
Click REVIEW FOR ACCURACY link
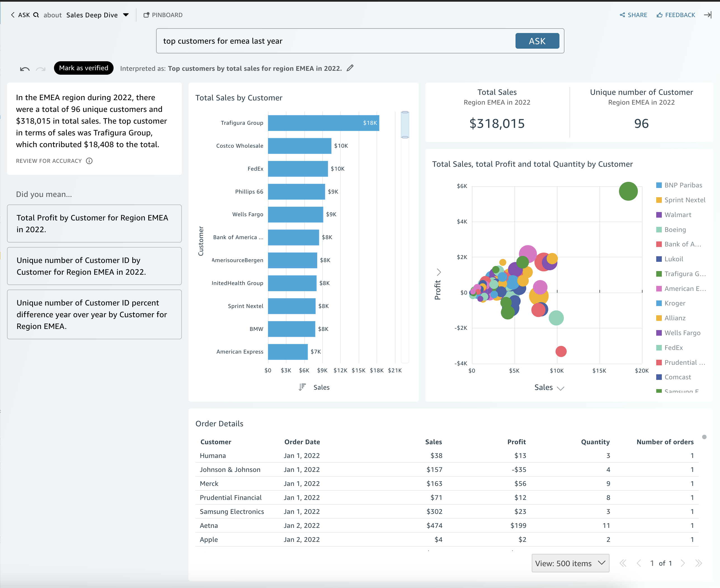pos(49,161)
